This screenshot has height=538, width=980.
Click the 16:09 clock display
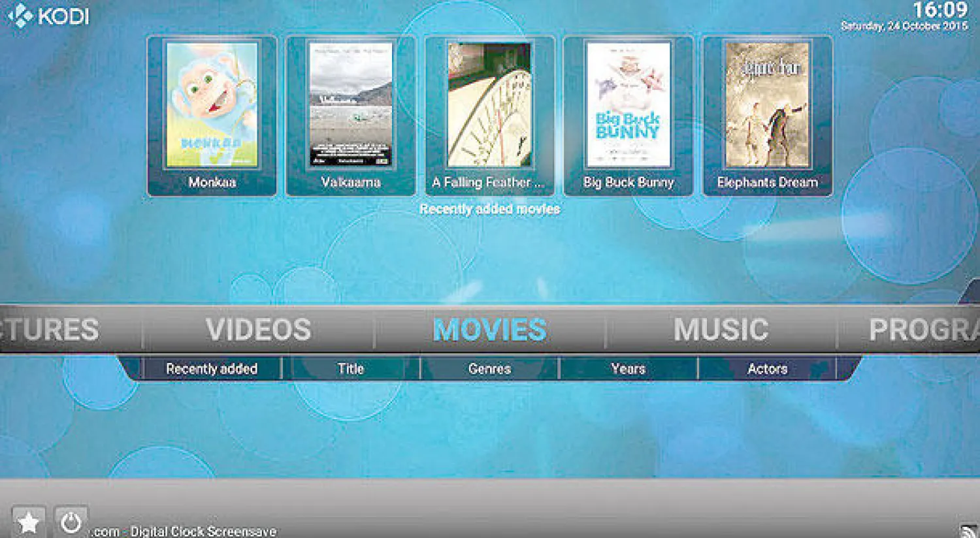(939, 10)
